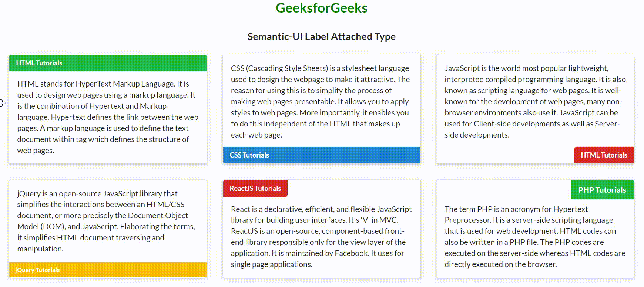This screenshot has height=287, width=644.
Task: Click the red HTML Tutorials corner label
Action: 604,155
